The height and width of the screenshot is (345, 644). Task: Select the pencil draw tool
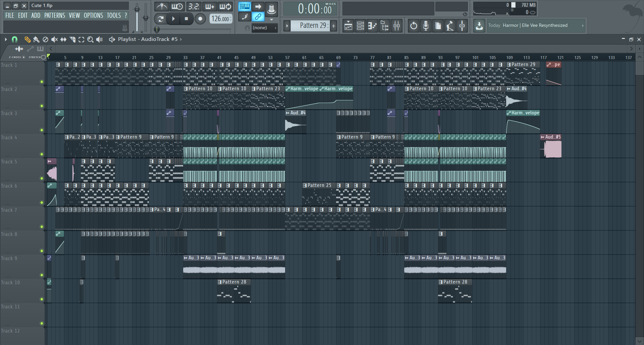[27, 39]
